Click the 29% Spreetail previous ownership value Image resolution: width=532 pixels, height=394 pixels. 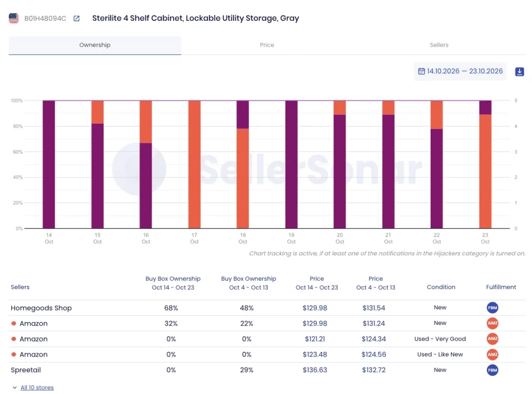coord(247,370)
